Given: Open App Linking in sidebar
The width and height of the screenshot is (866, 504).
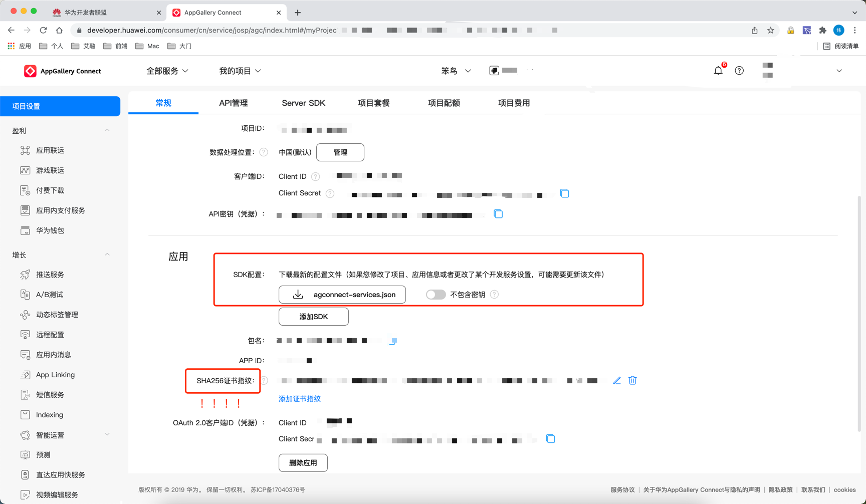Looking at the screenshot, I should (55, 375).
